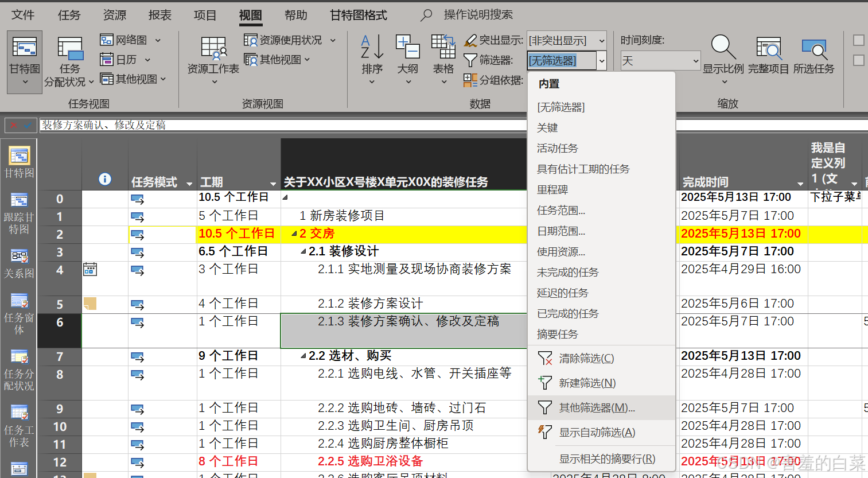Viewport: 868px width, 478px height.
Task: Open the 时间刻度 dropdown showing 天
Action: [661, 60]
